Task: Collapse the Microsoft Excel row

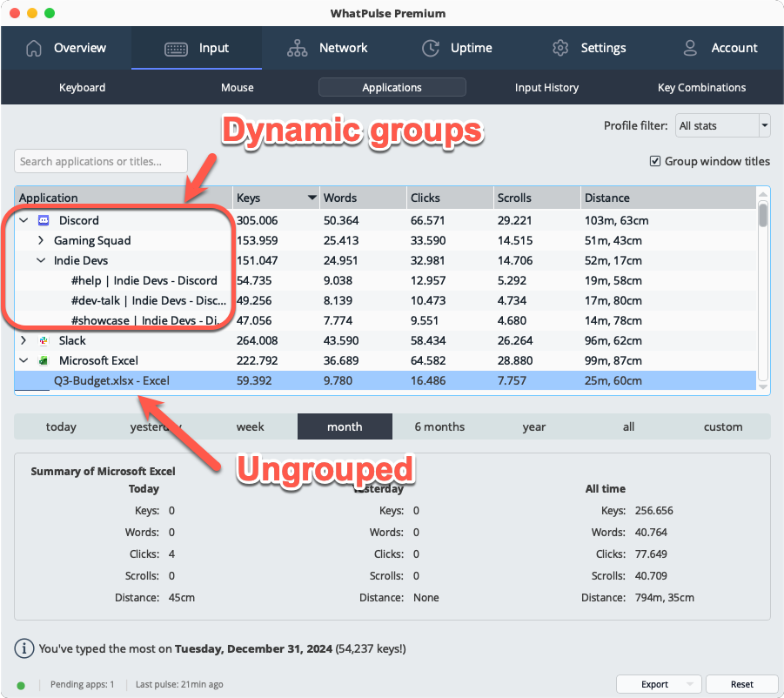Action: coord(23,360)
